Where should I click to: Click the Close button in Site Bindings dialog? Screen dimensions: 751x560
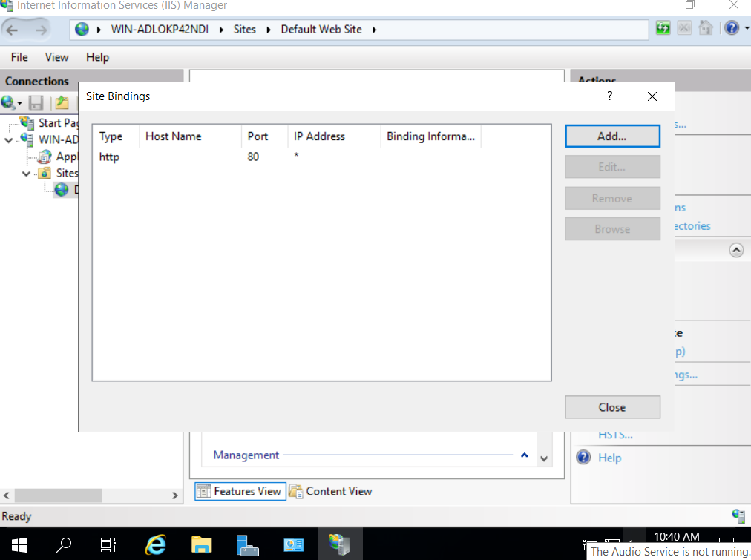pyautogui.click(x=612, y=407)
